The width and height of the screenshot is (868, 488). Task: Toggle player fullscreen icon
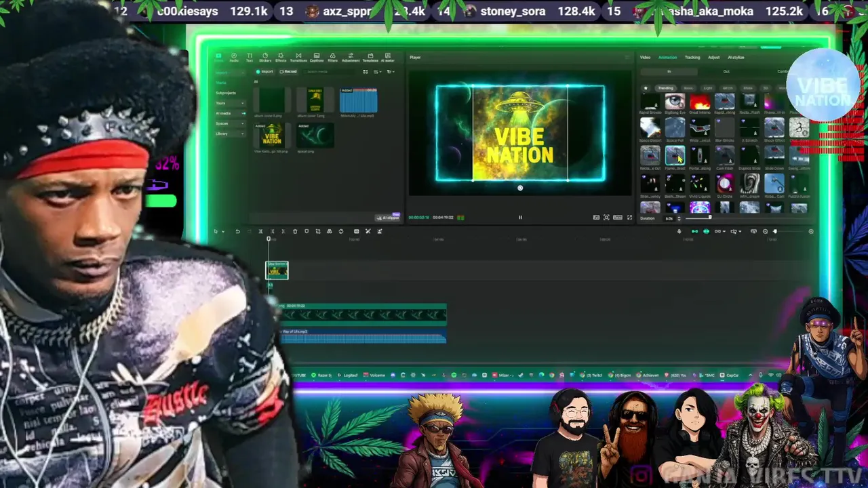click(629, 218)
